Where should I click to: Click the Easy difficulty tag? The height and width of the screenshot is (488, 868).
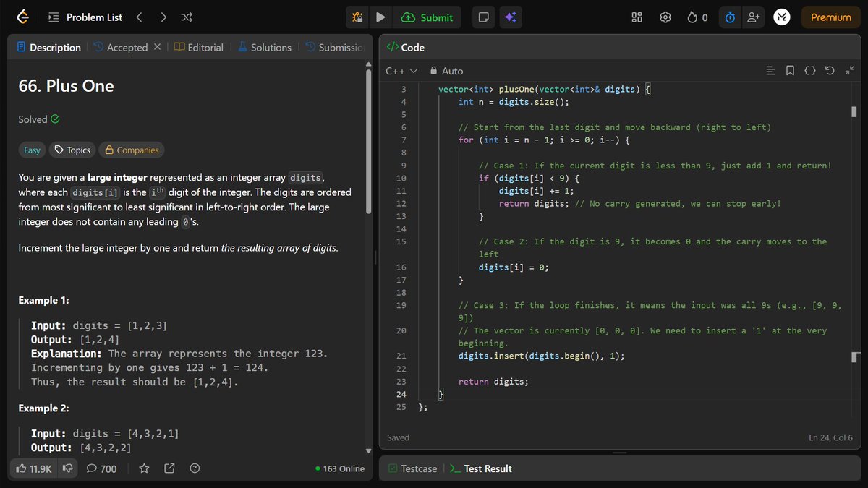pyautogui.click(x=32, y=150)
